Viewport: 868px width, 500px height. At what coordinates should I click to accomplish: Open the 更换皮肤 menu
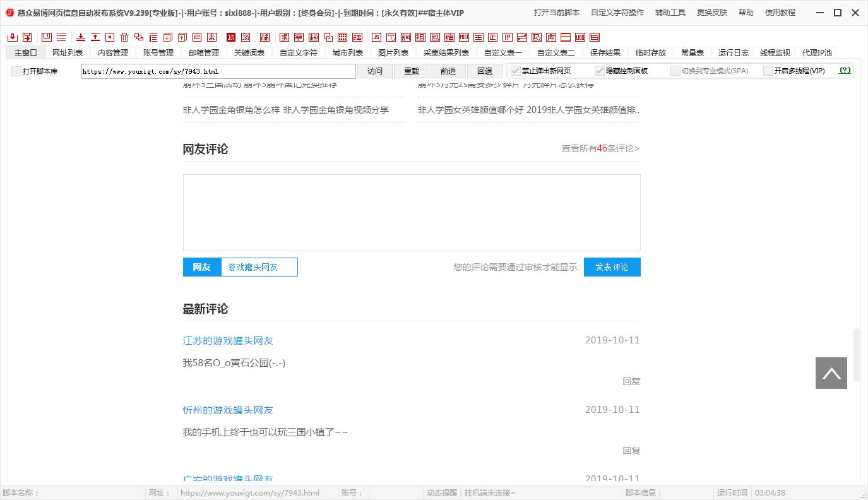[712, 13]
